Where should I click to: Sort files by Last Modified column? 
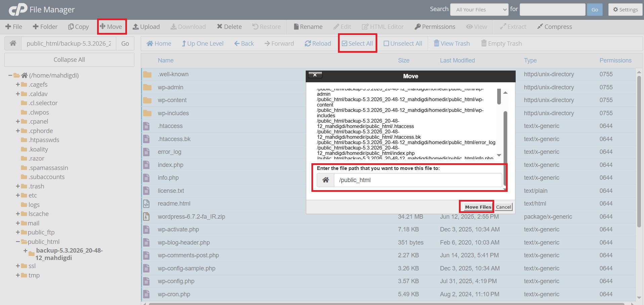457,60
